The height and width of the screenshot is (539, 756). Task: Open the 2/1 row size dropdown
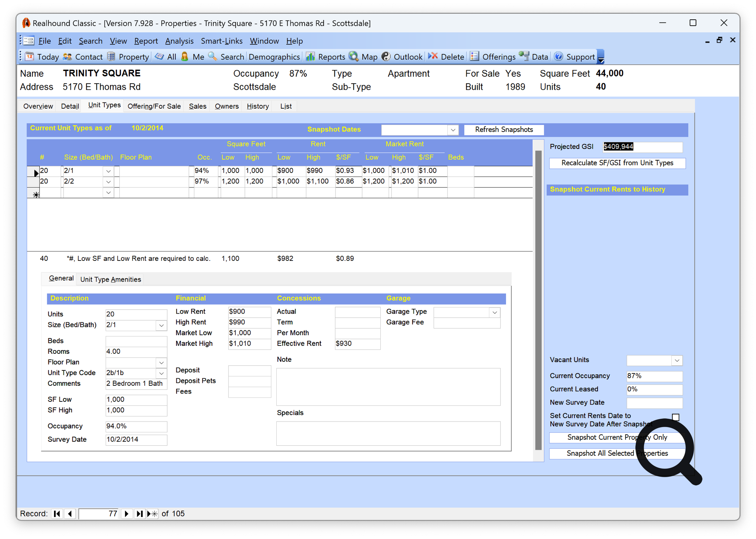(108, 171)
